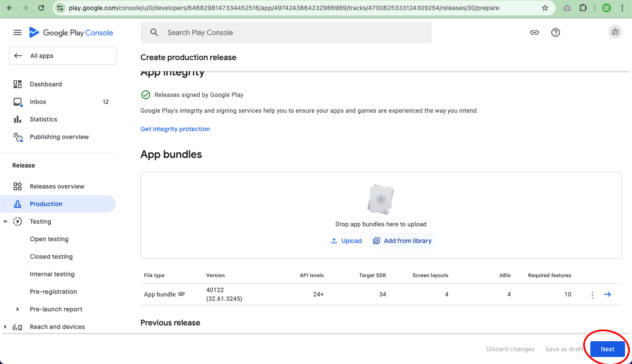The width and height of the screenshot is (632, 364).
Task: Click Releases signed by Google Play text
Action: pos(199,95)
